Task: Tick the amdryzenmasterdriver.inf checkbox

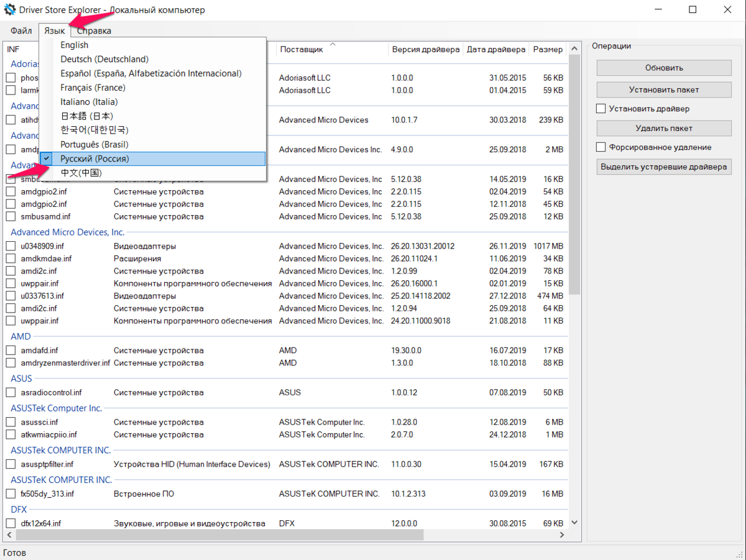Action: click(11, 363)
